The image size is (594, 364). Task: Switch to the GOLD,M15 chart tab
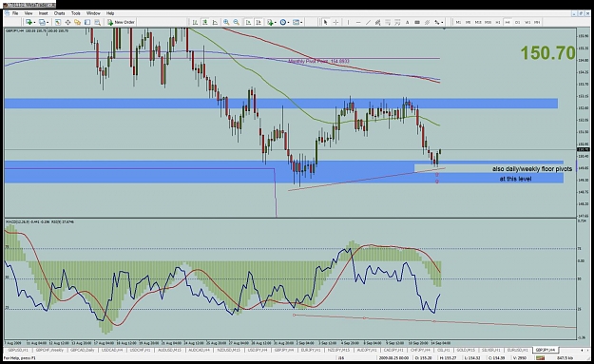[x=466, y=350]
